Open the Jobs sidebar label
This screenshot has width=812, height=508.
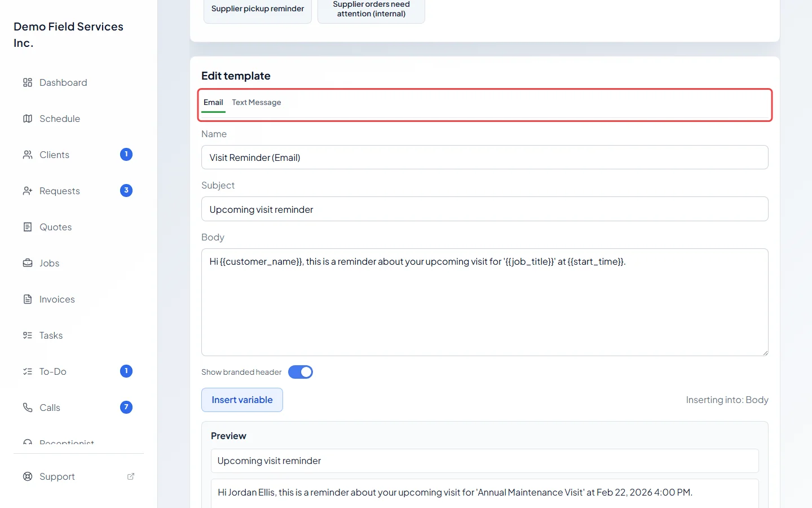point(49,263)
